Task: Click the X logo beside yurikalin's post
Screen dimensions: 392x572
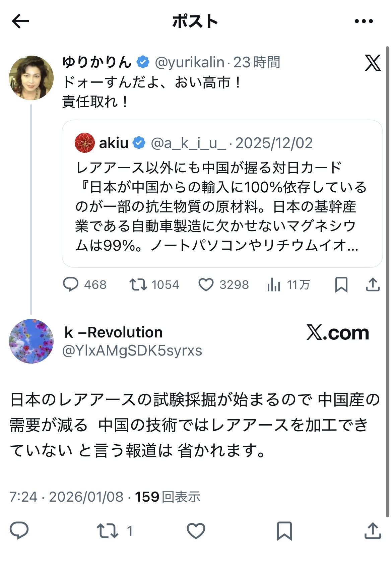Action: pos(373,63)
